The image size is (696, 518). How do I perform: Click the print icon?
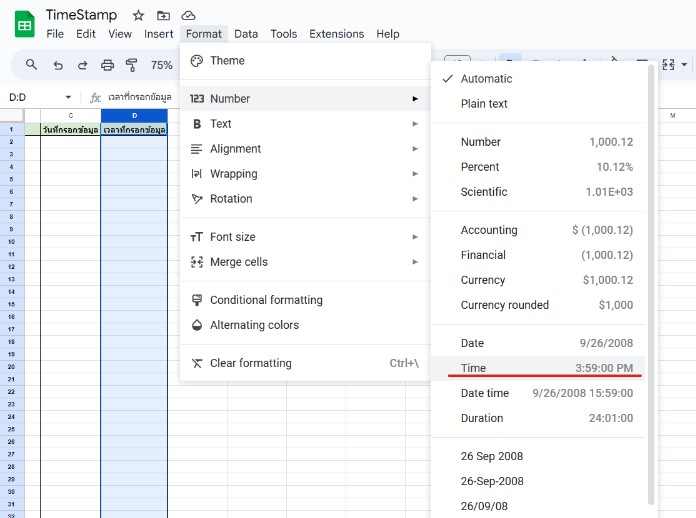click(x=107, y=65)
